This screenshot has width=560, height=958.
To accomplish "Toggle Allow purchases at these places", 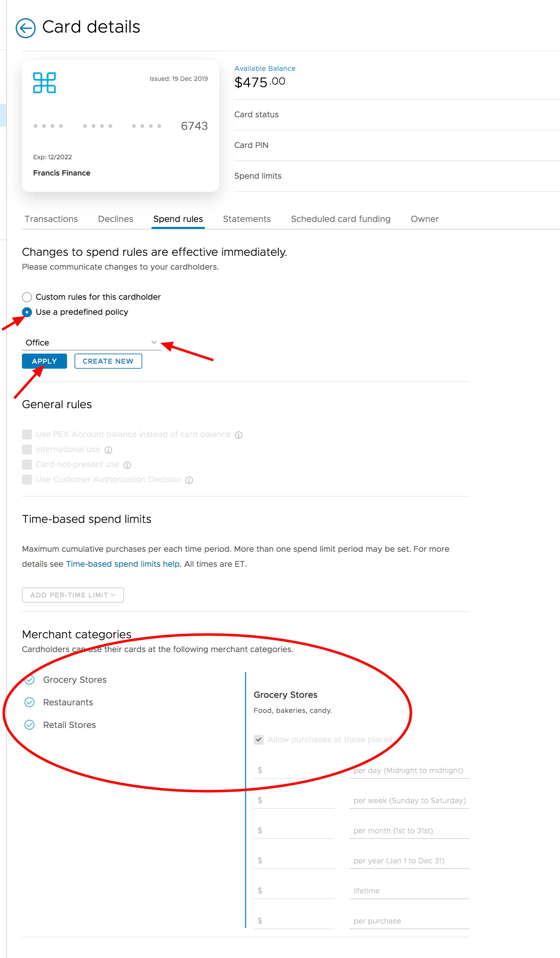I will [x=259, y=740].
